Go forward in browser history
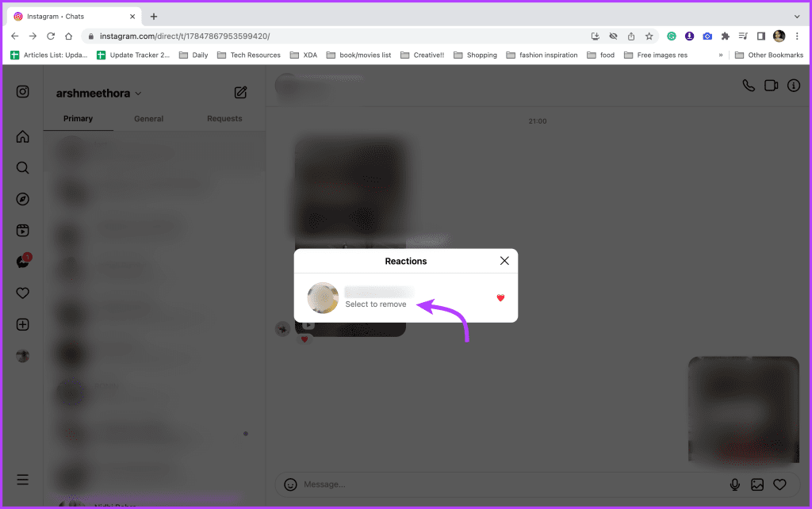The image size is (812, 509). [x=33, y=36]
